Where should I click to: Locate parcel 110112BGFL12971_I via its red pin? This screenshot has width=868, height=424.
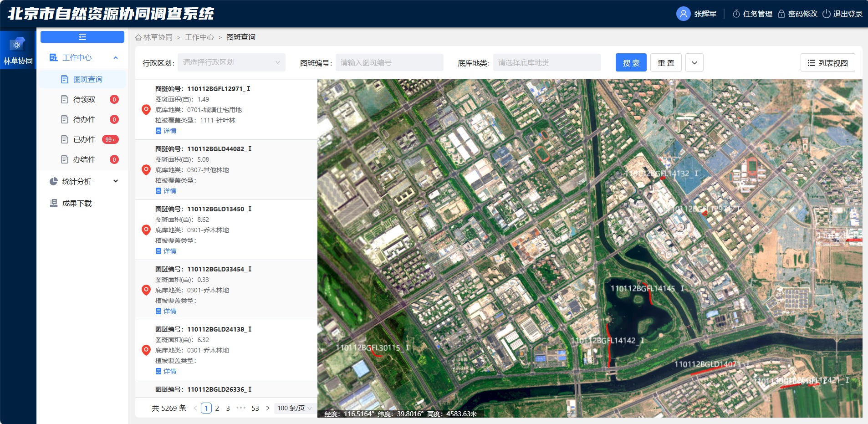(146, 110)
